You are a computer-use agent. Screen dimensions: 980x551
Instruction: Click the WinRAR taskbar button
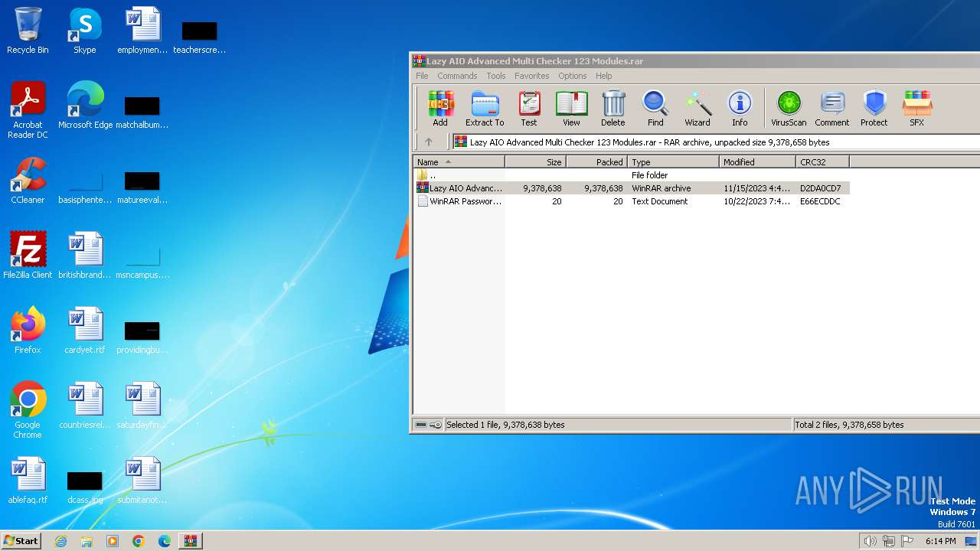pyautogui.click(x=190, y=541)
